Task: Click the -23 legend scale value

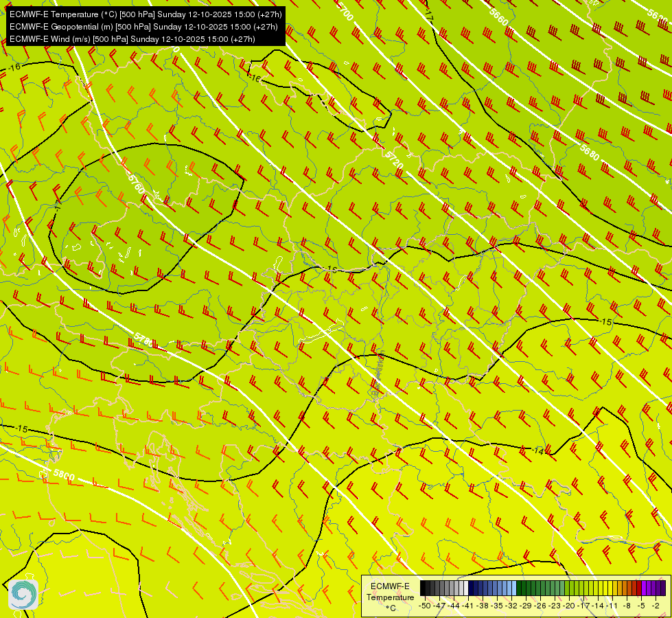Action: point(555,606)
